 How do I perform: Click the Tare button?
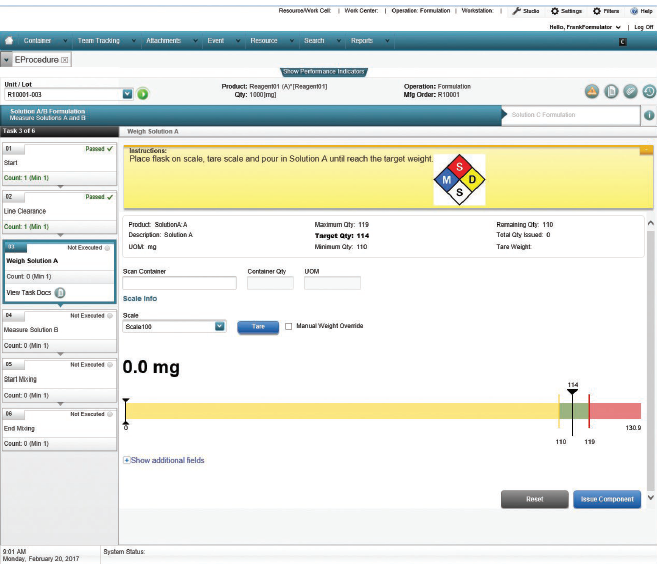[258, 327]
